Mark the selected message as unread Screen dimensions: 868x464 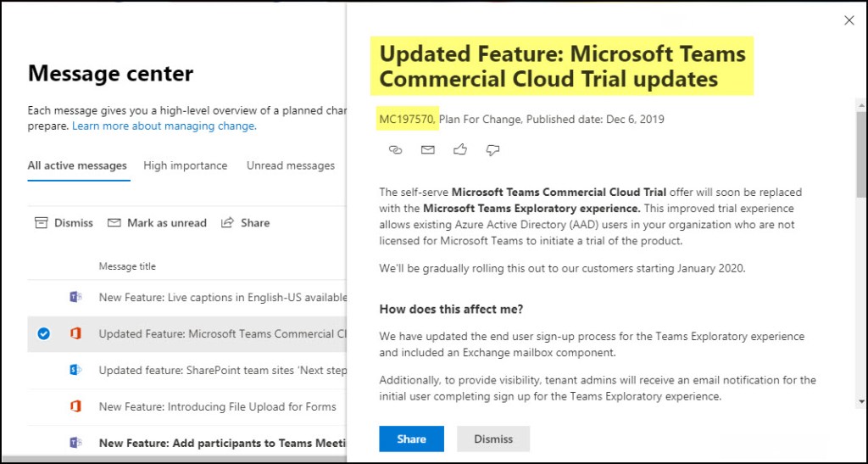[x=158, y=223]
